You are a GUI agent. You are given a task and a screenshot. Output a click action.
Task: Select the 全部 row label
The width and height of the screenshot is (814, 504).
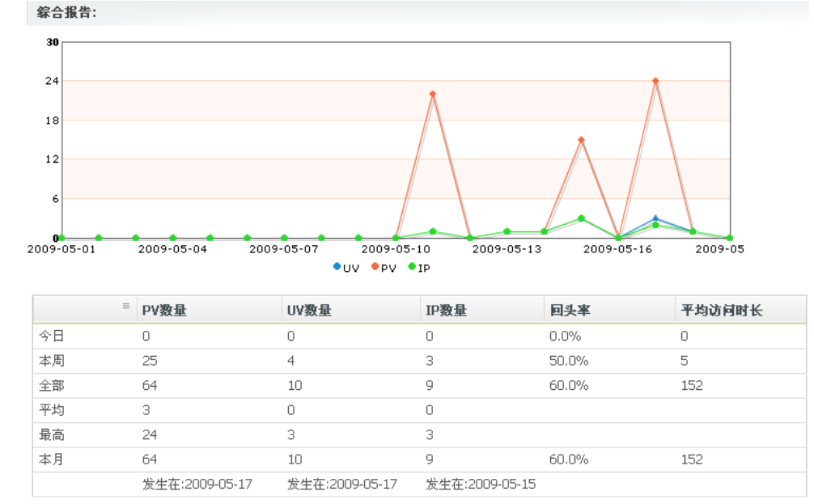click(x=52, y=386)
